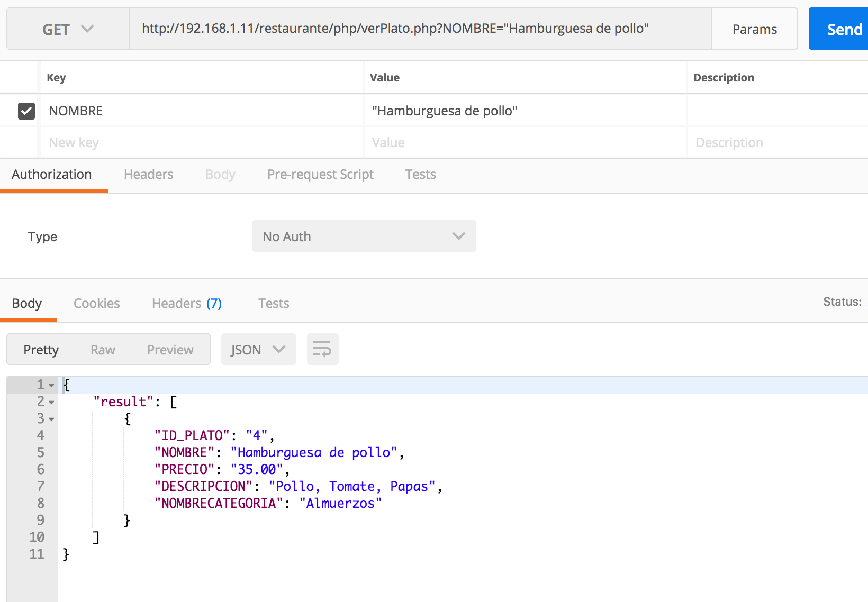Screen dimensions: 868x602
Task: Select the response Body tab
Action: pos(27,303)
